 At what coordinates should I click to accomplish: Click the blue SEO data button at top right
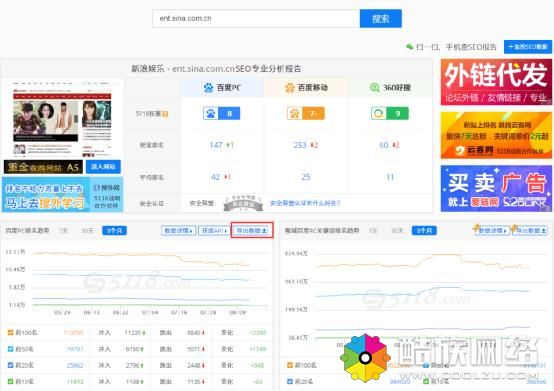tap(528, 47)
